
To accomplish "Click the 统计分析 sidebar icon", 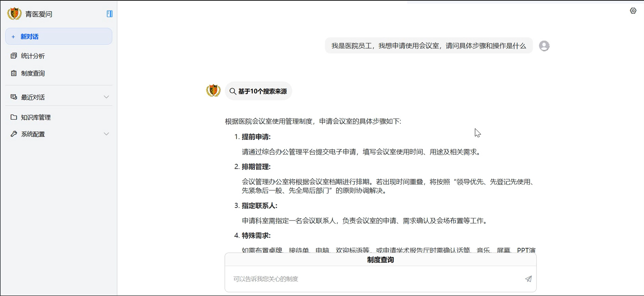I will (x=14, y=56).
